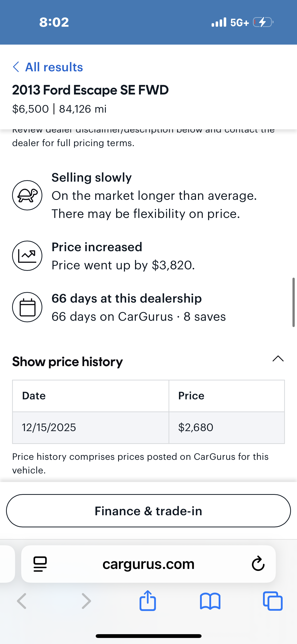Go back in Safari history

coord(22,601)
